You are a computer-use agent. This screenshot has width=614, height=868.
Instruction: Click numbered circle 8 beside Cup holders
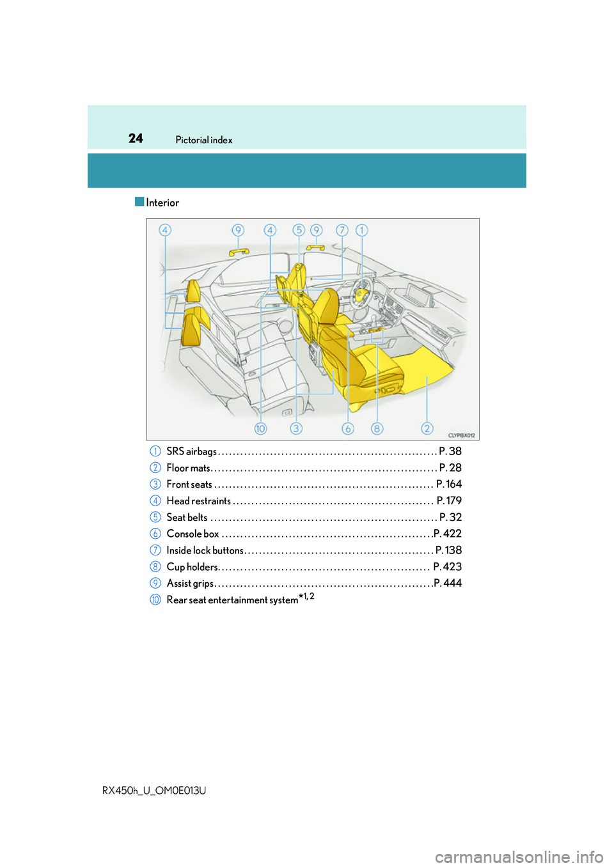[155, 567]
